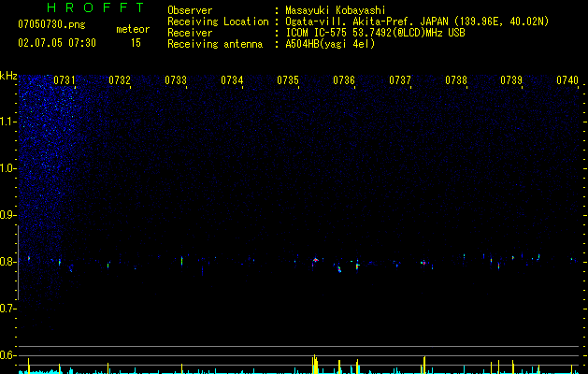Click the kHz axis unit label

[8, 76]
